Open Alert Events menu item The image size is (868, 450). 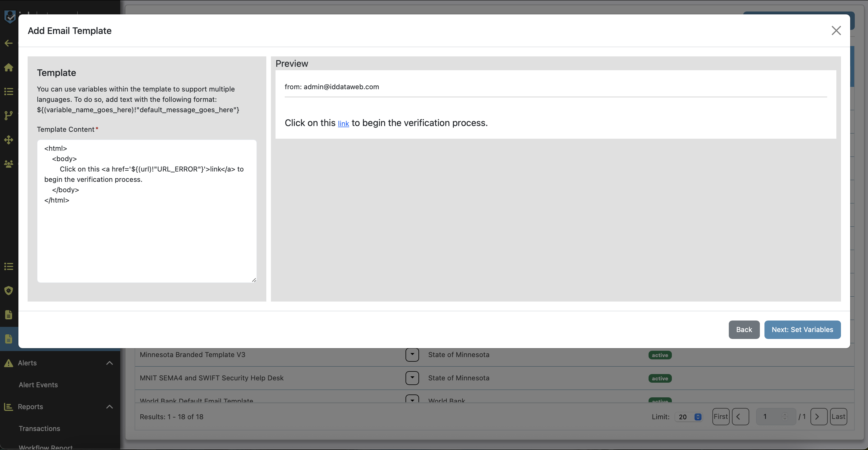[x=39, y=385]
